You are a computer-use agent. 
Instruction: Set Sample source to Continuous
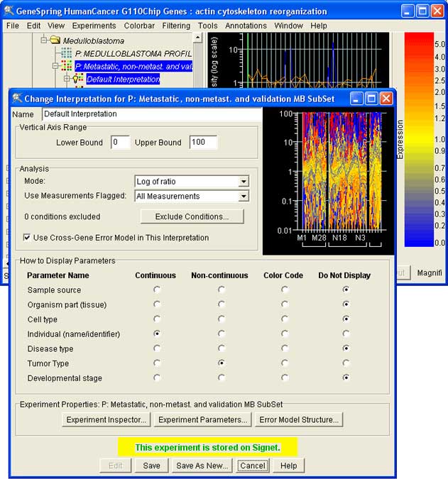pyautogui.click(x=157, y=290)
